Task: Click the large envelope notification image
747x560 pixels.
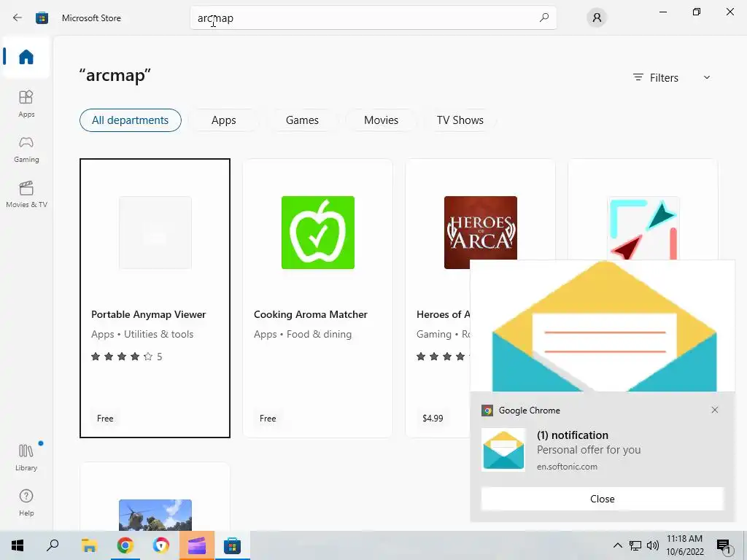Action: tap(603, 326)
